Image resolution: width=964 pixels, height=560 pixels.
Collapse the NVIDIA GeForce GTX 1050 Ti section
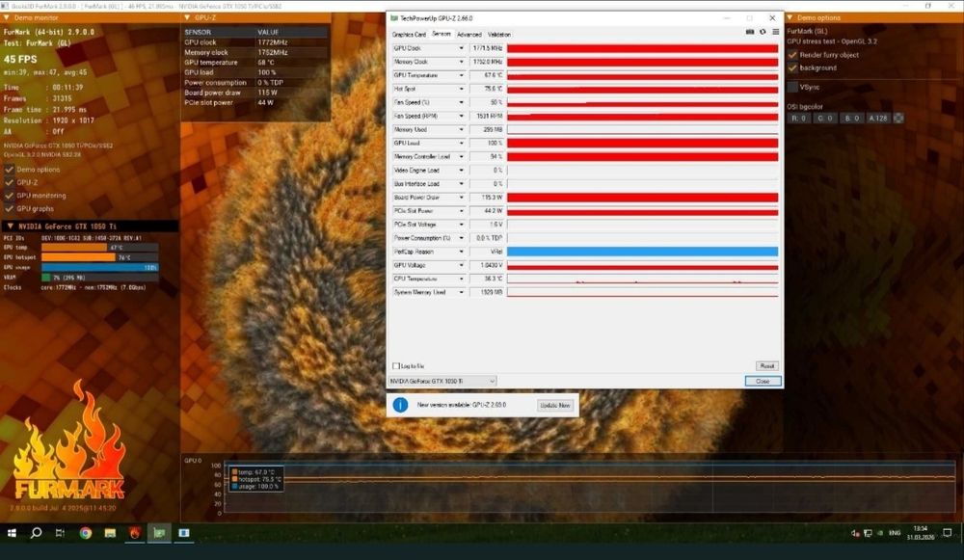point(10,227)
